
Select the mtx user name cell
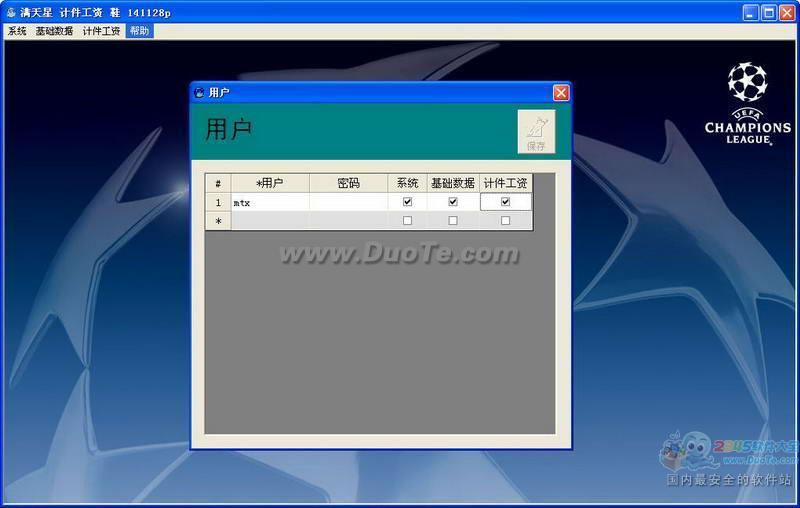[270, 202]
